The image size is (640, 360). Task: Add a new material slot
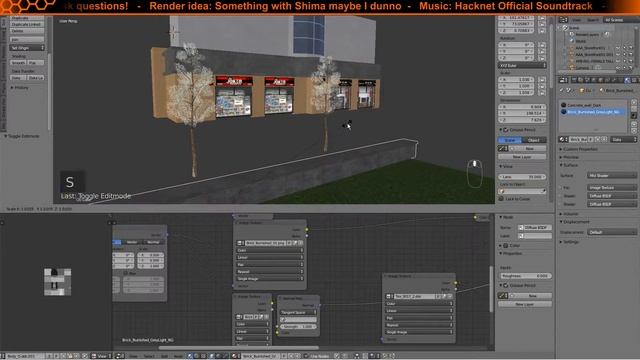tap(634, 102)
